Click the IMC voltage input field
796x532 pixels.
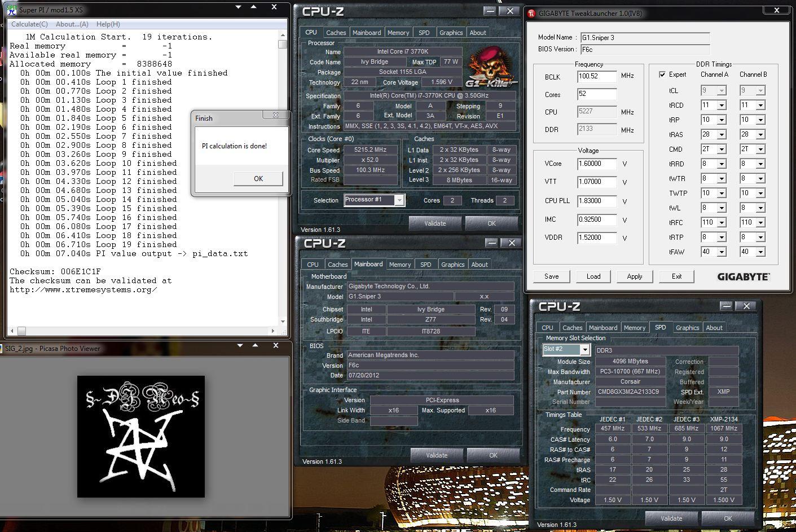click(597, 219)
